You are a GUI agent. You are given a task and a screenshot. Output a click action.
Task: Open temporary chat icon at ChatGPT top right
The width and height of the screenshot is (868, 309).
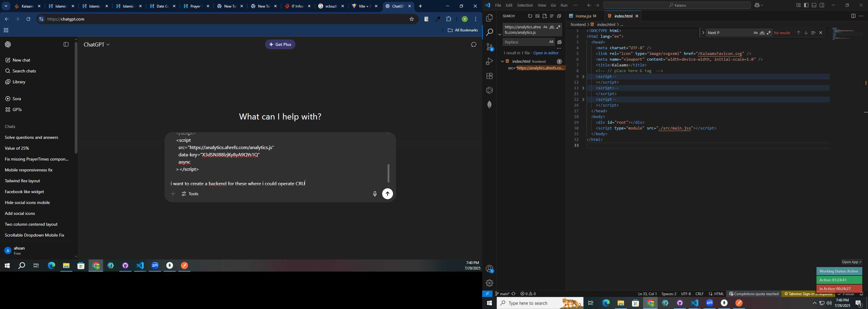click(473, 45)
